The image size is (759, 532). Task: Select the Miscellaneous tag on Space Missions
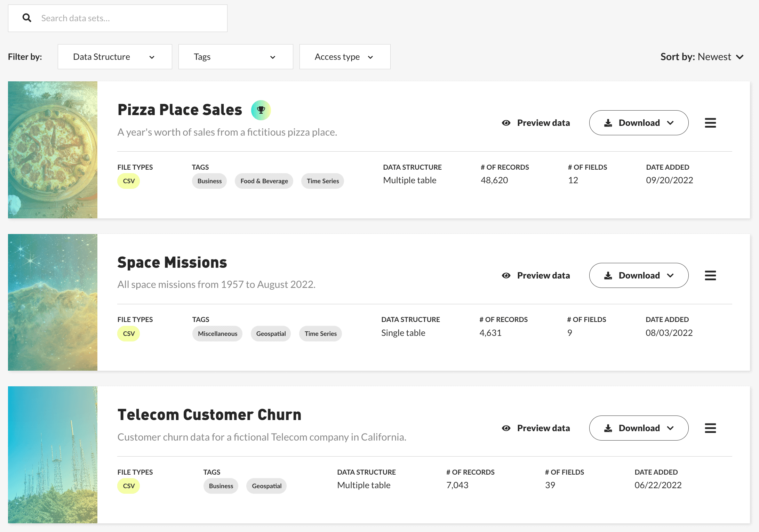(217, 334)
